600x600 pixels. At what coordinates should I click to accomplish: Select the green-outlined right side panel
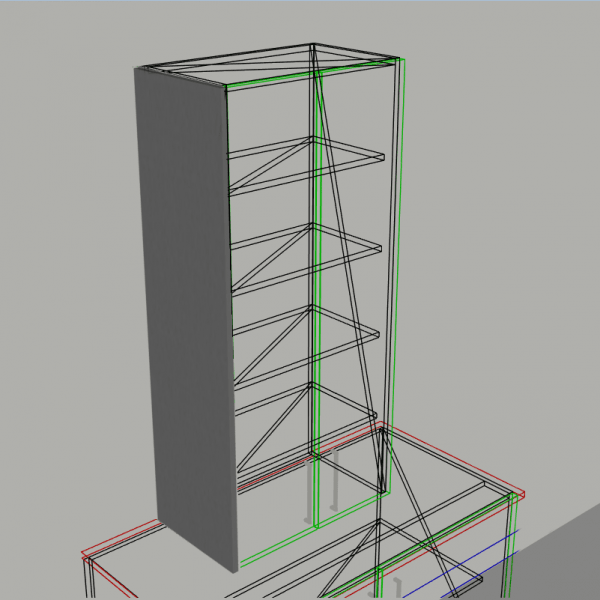359,291
